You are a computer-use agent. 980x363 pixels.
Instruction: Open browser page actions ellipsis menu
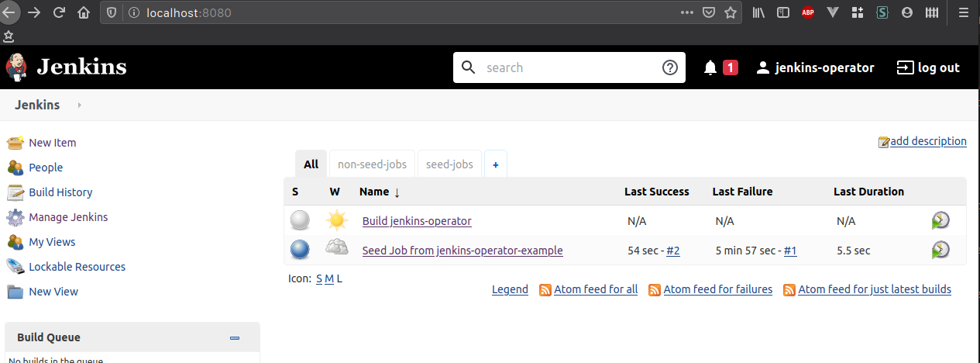tap(687, 12)
